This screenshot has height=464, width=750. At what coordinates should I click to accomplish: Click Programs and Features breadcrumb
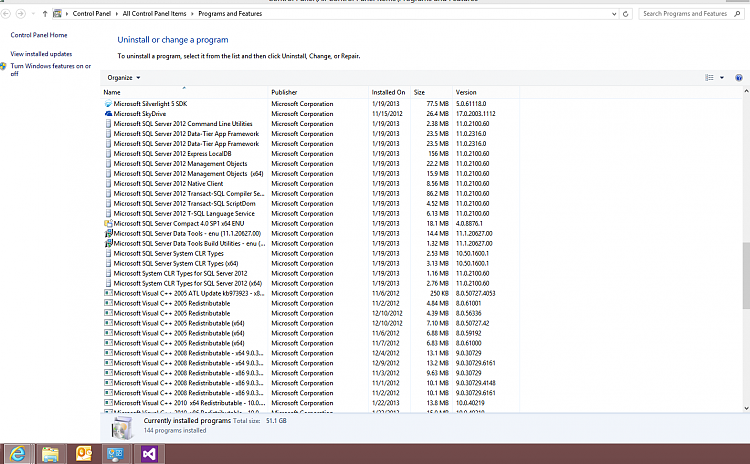click(230, 14)
